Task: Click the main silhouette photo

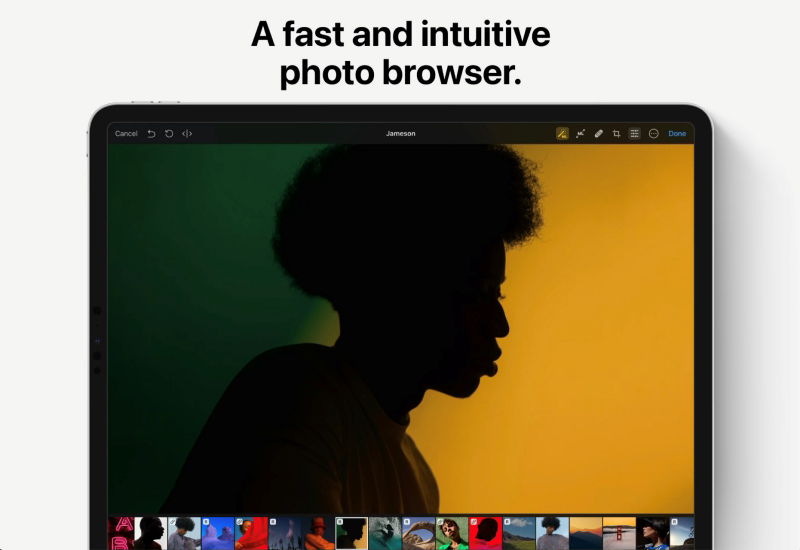Action: 401,329
